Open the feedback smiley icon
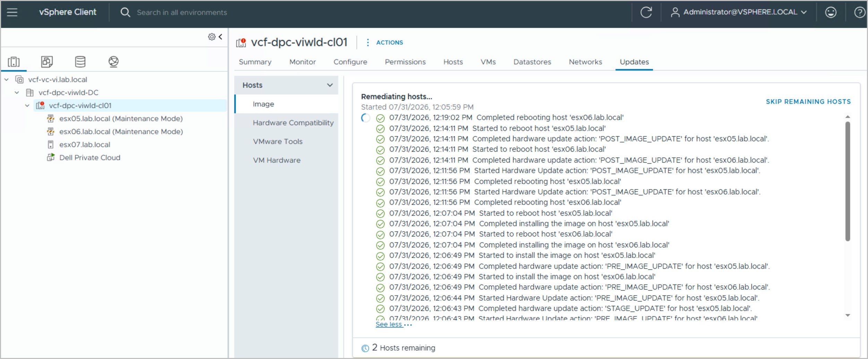This screenshot has height=359, width=868. click(831, 12)
